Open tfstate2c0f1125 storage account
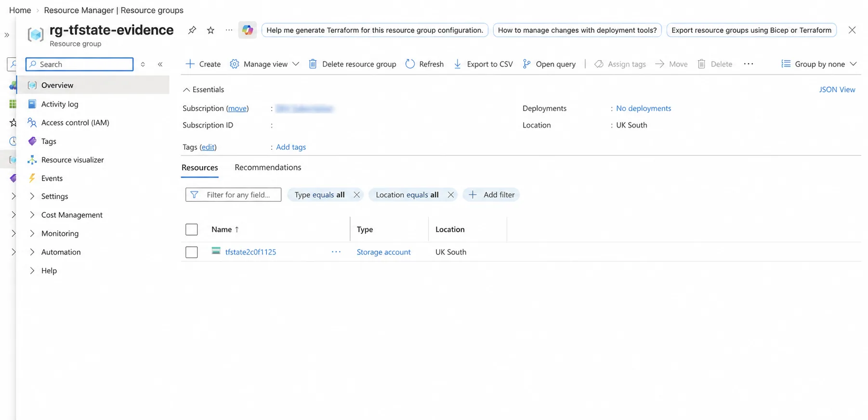The width and height of the screenshot is (868, 420). 250,252
